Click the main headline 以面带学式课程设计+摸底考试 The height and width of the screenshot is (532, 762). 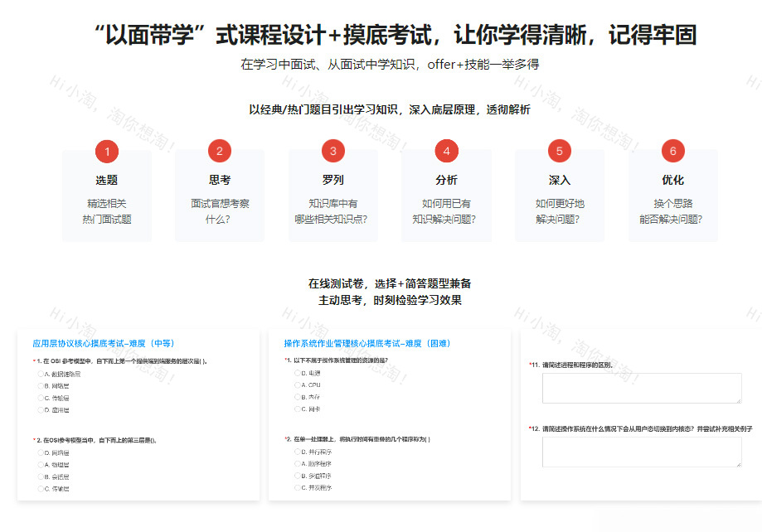396,35
